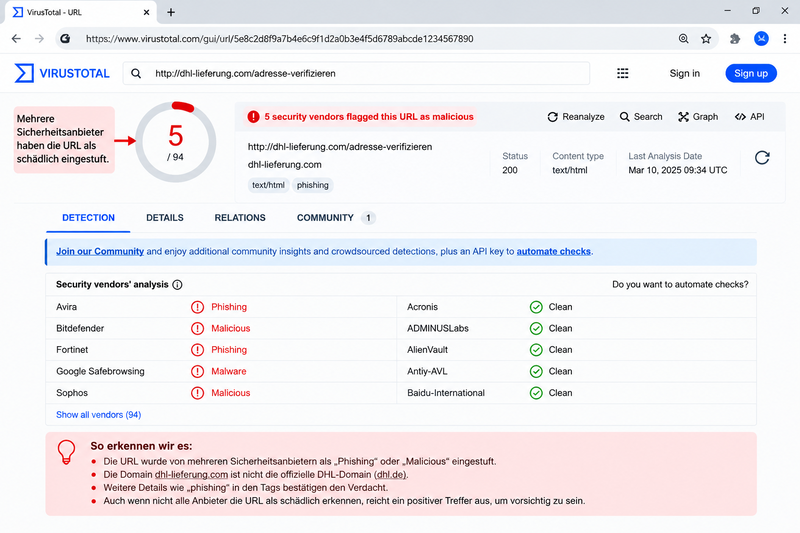Viewport: 800px width, 533px height.
Task: Select the VirusTotal - URL browser tab
Action: pyautogui.click(x=82, y=12)
